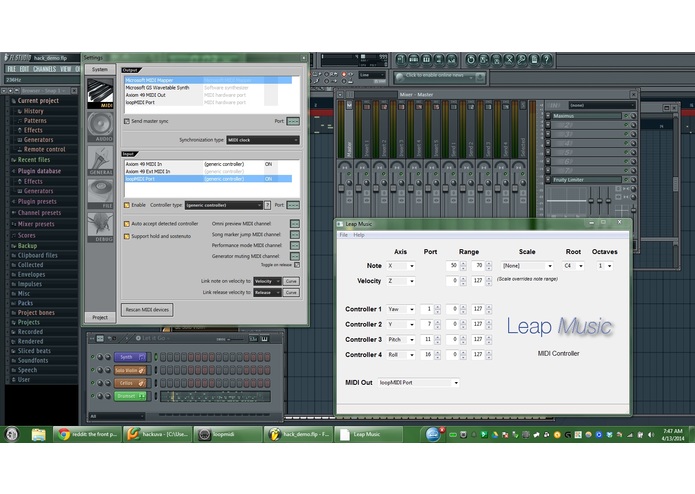Toggle Support hold and sostenuto
The height and width of the screenshot is (494, 695).
coord(127,237)
